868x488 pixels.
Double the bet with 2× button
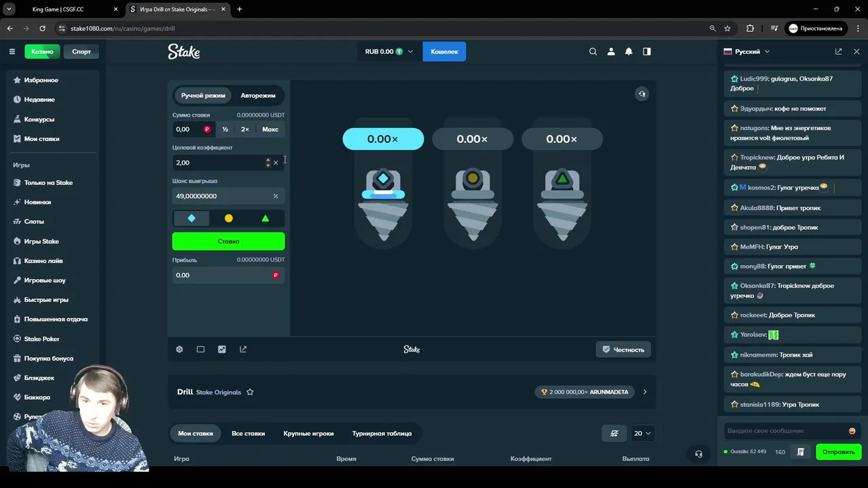tap(245, 129)
